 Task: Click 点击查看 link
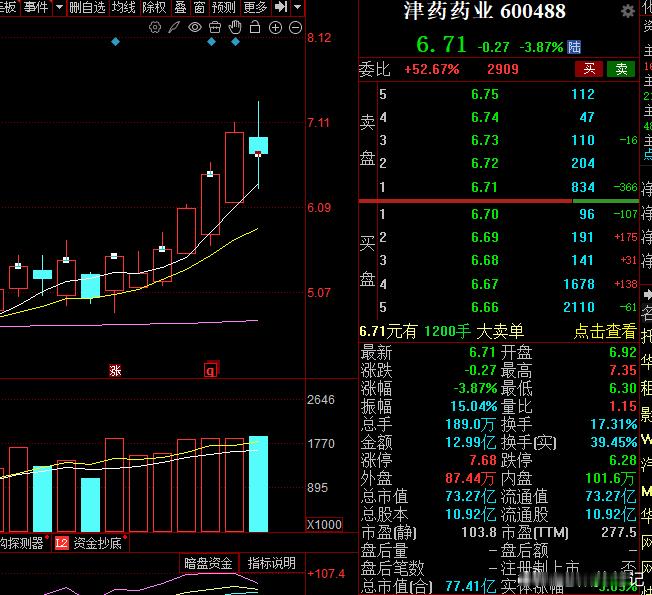click(x=605, y=331)
